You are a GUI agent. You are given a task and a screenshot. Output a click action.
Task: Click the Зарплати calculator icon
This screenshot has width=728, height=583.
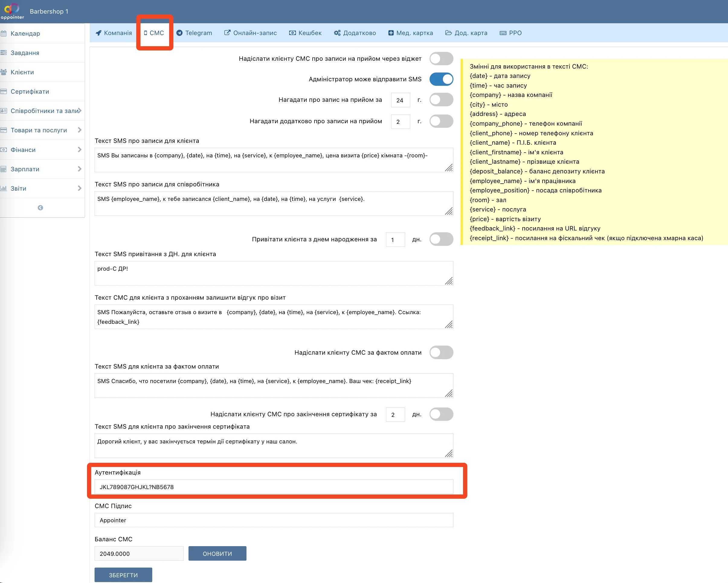click(4, 169)
